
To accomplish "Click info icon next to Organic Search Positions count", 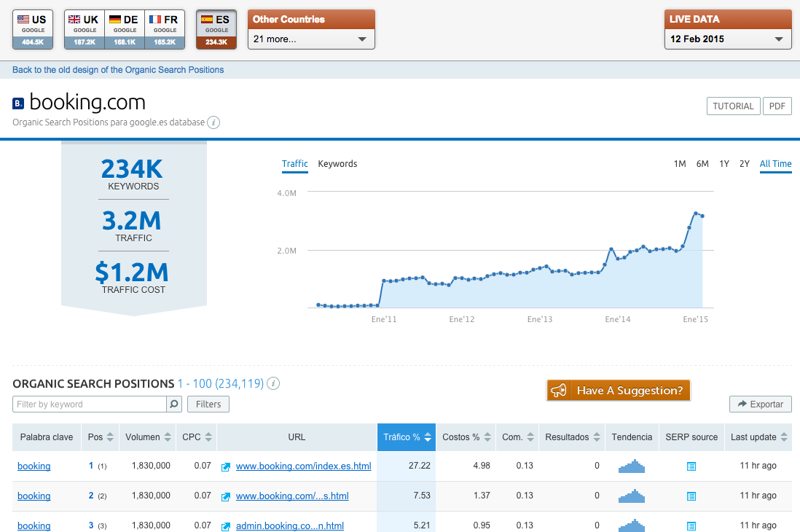I will pos(273,383).
